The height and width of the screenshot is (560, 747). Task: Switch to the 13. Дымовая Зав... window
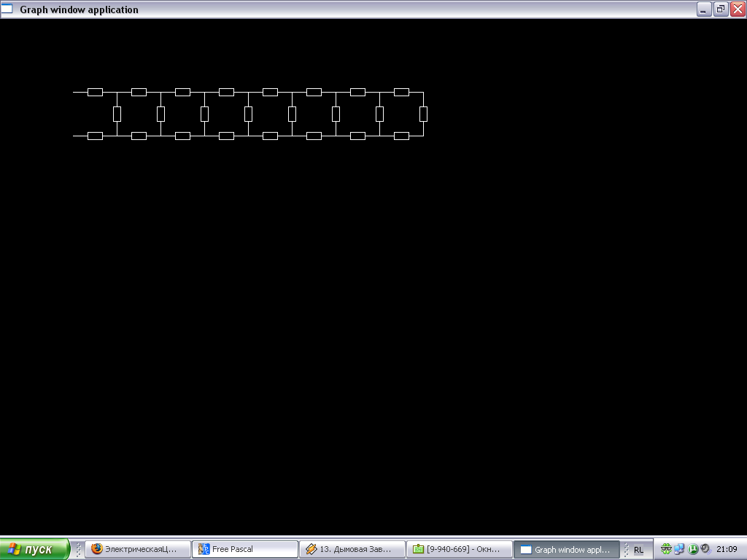click(x=352, y=549)
